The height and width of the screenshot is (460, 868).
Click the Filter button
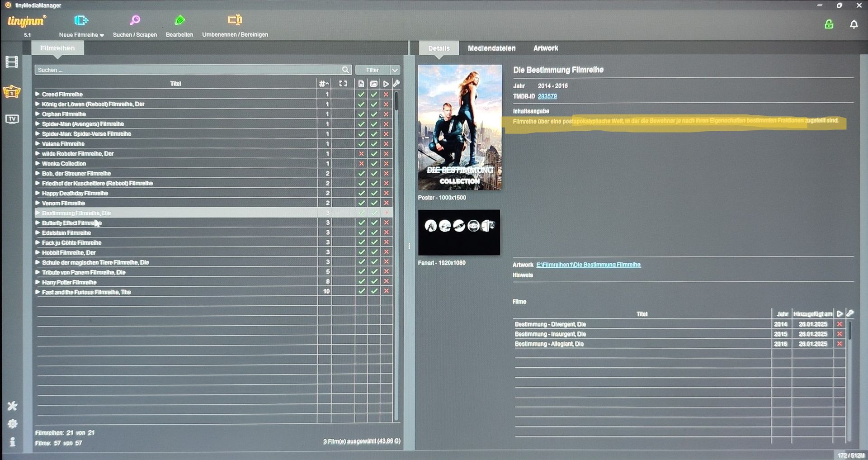click(373, 70)
